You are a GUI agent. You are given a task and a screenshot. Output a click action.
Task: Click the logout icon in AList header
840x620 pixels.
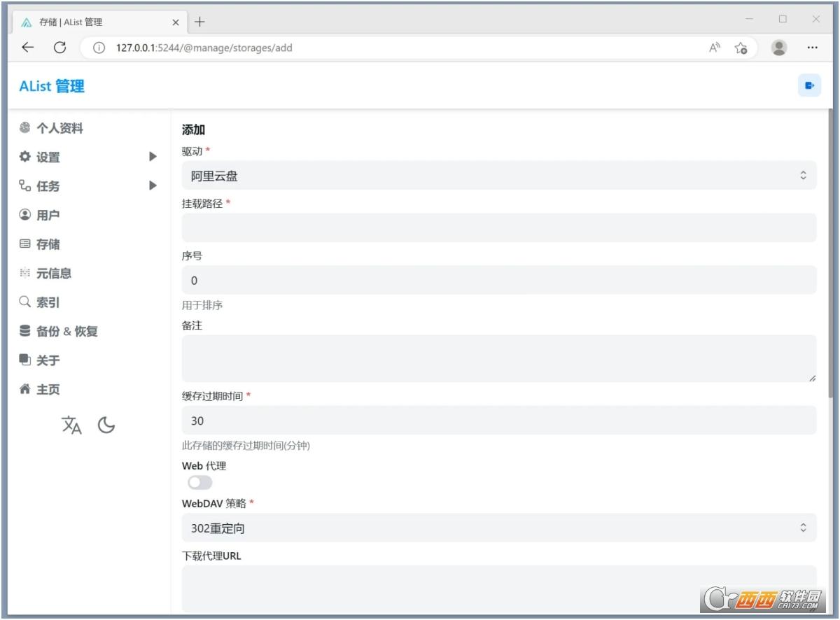click(x=809, y=85)
